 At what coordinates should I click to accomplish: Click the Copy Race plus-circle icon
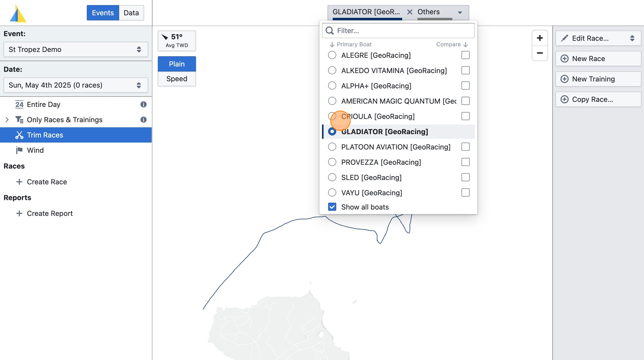pyautogui.click(x=564, y=99)
